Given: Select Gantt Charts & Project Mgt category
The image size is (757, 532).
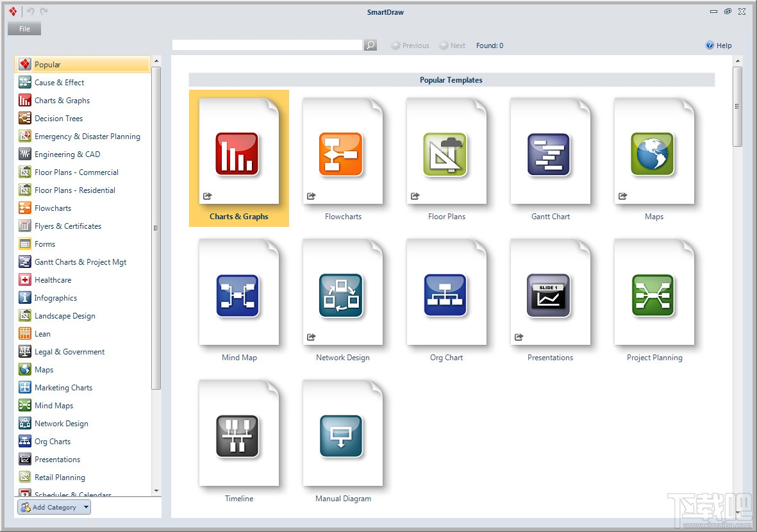Looking at the screenshot, I should 83,262.
